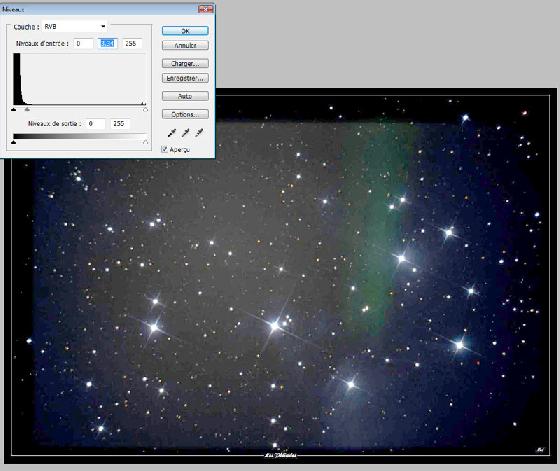Click the output shadow level field
The width and height of the screenshot is (560, 471).
click(x=96, y=124)
